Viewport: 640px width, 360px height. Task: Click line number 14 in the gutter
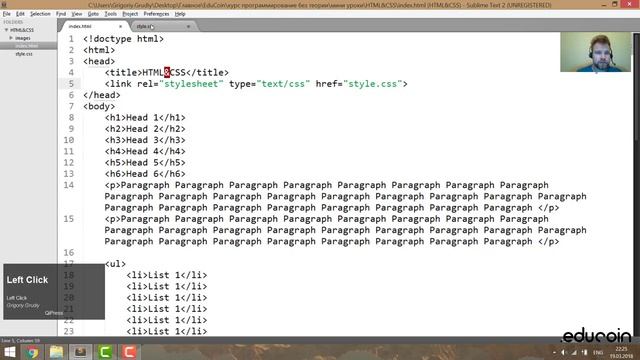[x=69, y=185]
